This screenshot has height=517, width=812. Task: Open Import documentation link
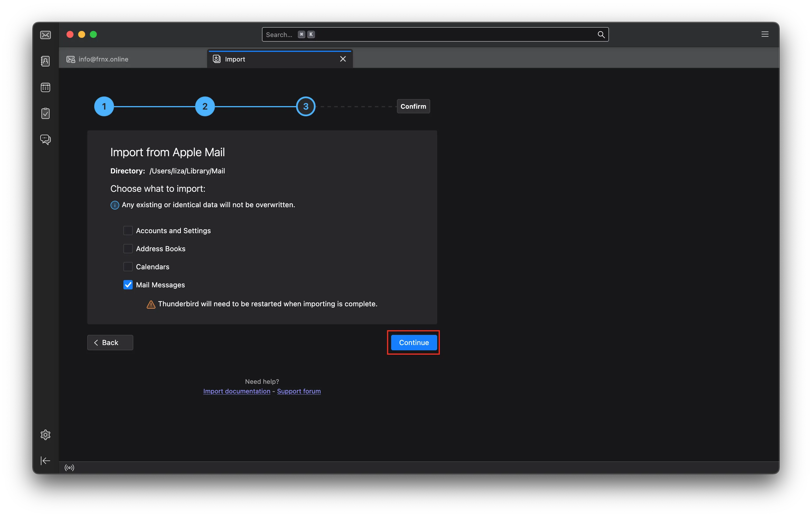coord(237,391)
